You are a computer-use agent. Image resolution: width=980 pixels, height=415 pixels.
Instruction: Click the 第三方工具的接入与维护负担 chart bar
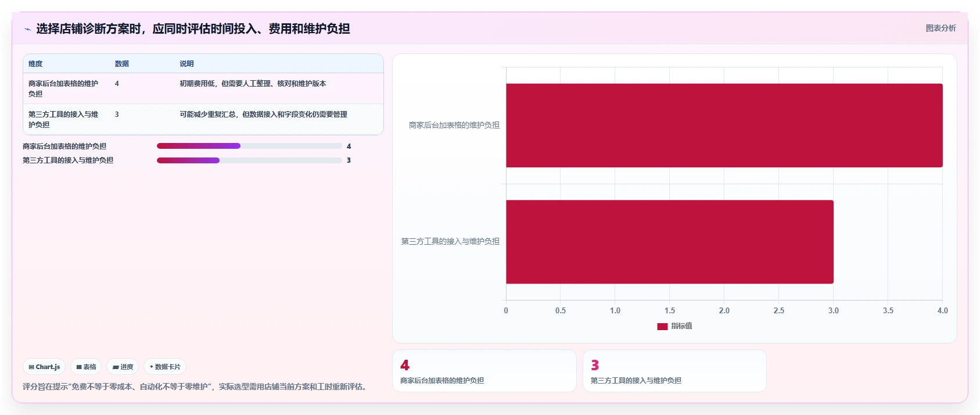[x=670, y=242]
